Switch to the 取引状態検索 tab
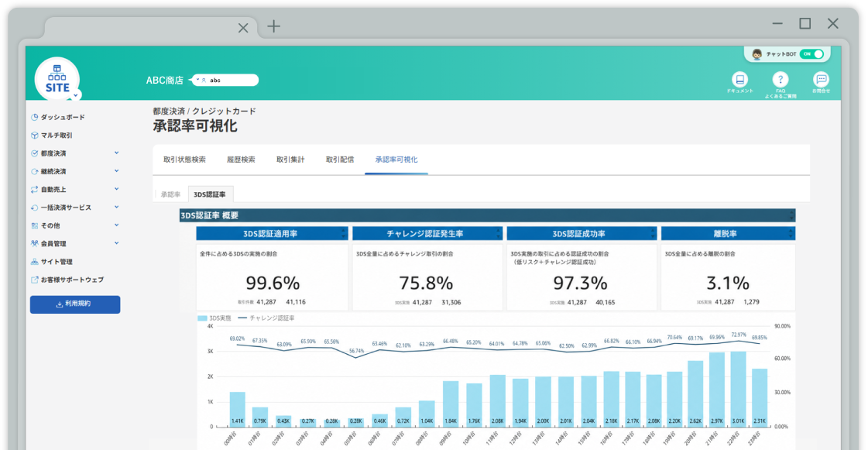Viewport: 868px width, 450px height. click(x=184, y=160)
